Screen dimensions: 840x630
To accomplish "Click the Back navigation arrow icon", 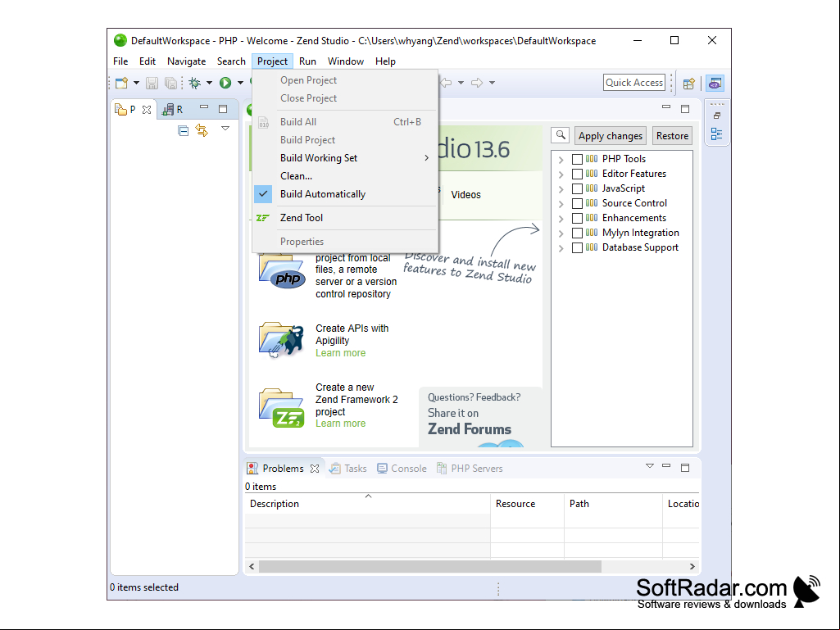I will point(446,83).
